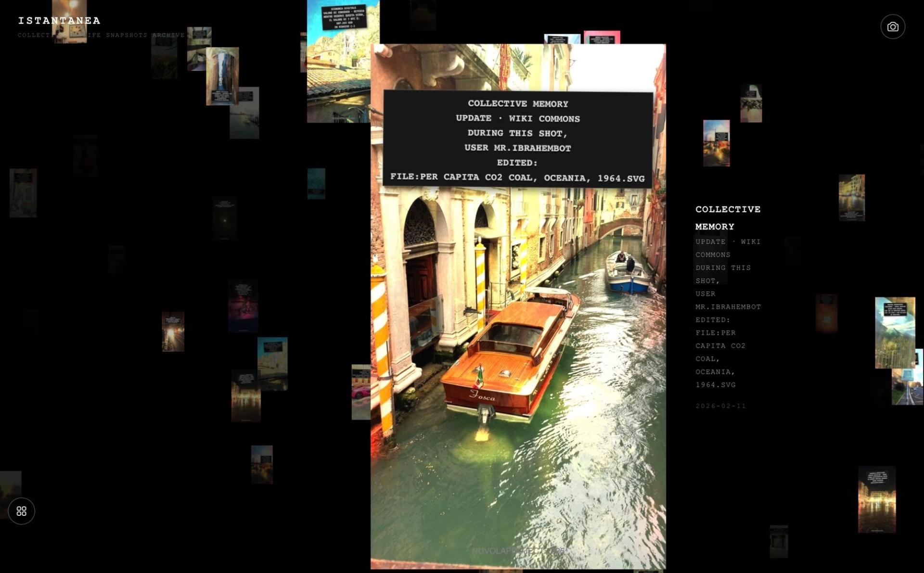The height and width of the screenshot is (573, 924).
Task: Open the camera button in the top corner
Action: point(893,27)
